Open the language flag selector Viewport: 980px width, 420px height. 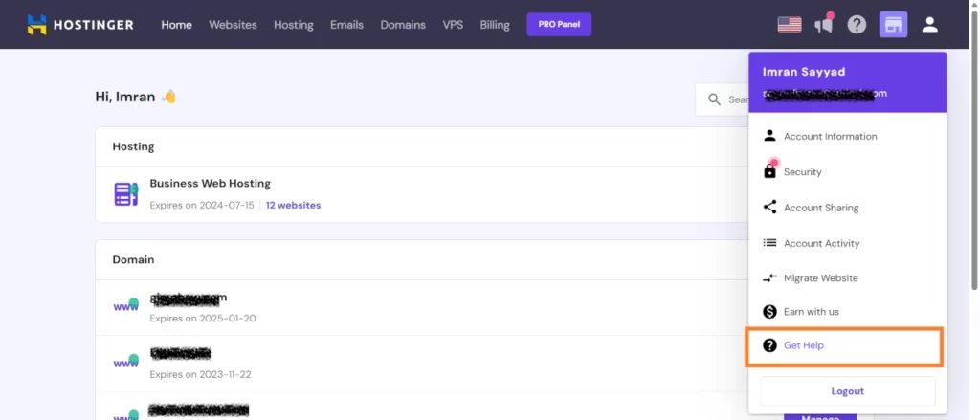[790, 24]
